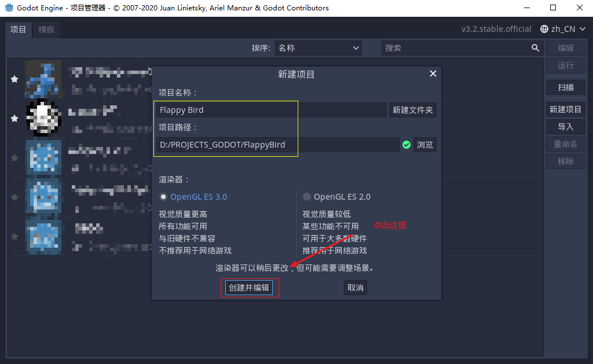The image size is (593, 364).
Task: Click the 扫描 button in sidebar
Action: point(566,87)
